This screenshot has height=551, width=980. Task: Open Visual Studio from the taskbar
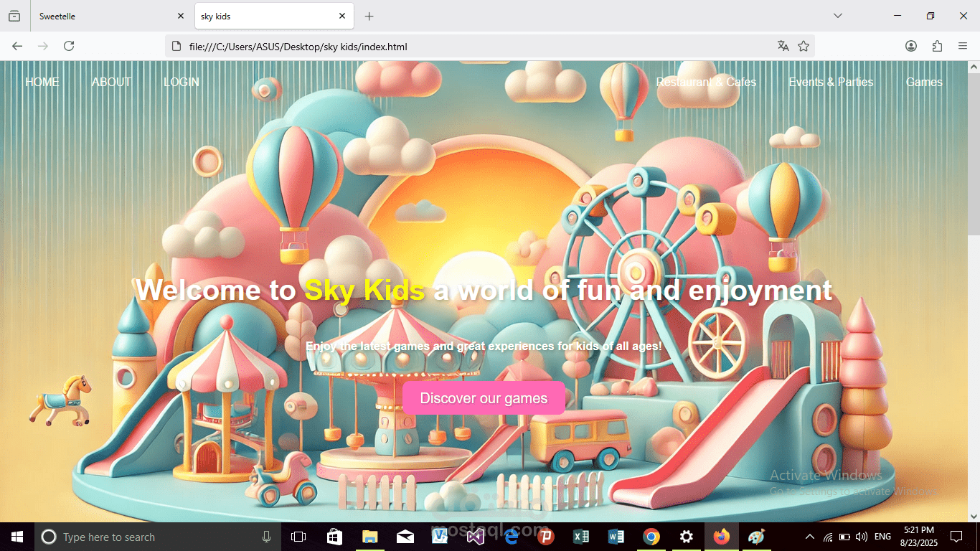tap(475, 537)
